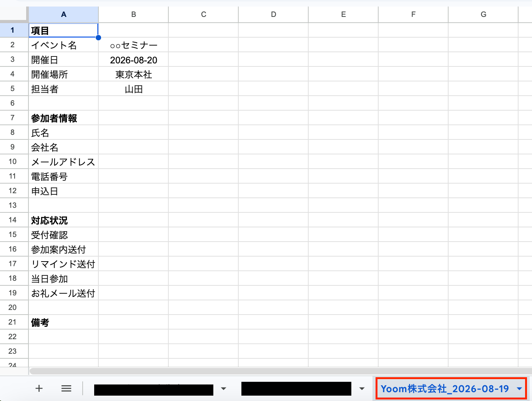
Task: Select the 参加案内送付 cell
Action: coord(63,249)
